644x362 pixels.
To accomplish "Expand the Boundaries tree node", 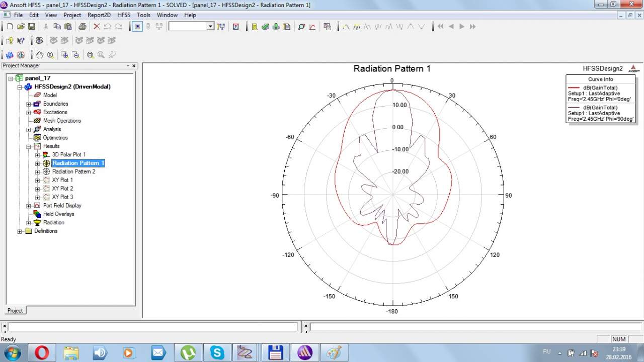I will click(29, 104).
